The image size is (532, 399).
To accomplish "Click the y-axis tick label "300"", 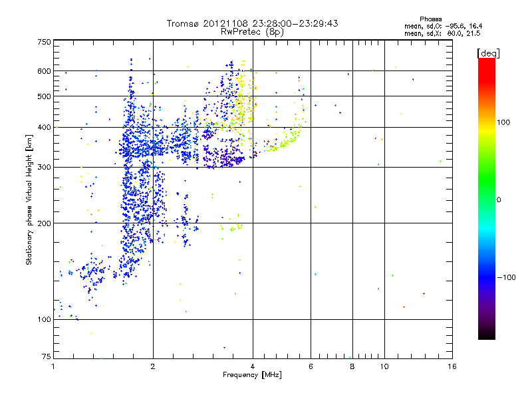I will click(44, 167).
